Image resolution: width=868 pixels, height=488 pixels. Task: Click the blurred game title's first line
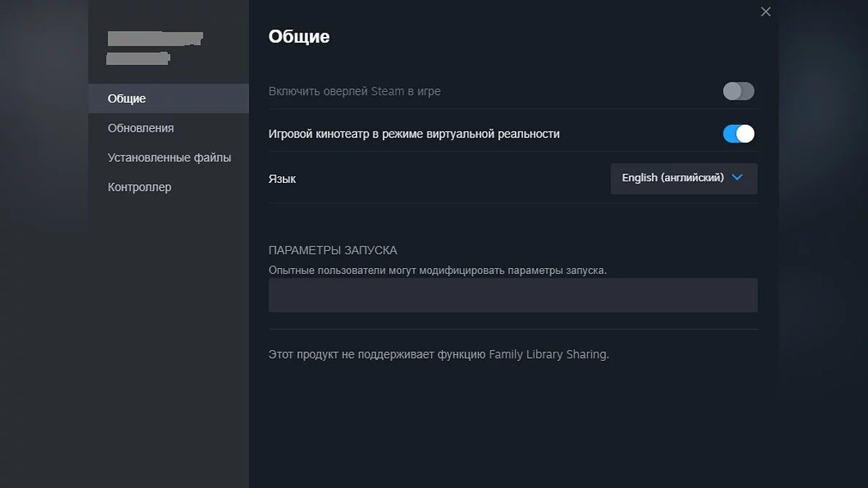coord(155,39)
